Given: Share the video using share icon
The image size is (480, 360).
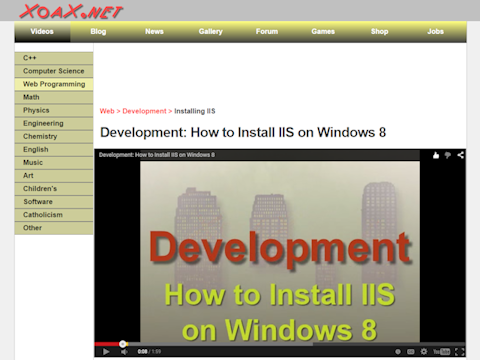Looking at the screenshot, I should (x=460, y=155).
